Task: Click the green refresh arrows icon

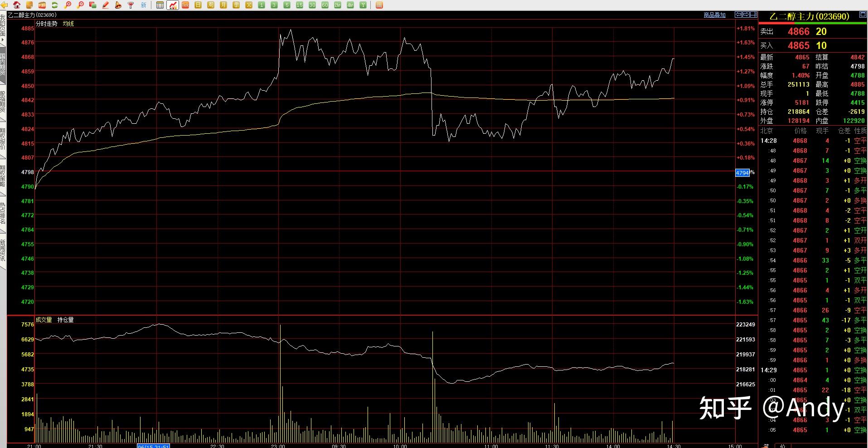Action: [54, 5]
